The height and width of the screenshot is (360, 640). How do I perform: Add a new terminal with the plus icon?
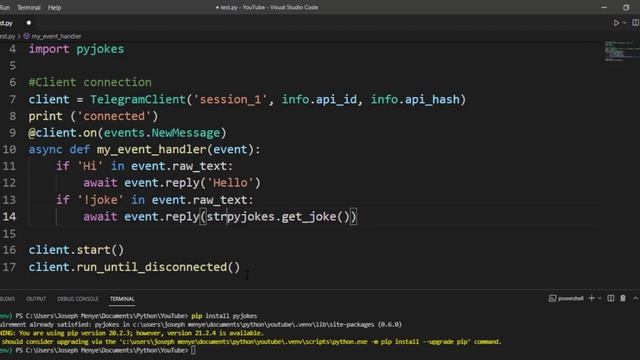pyautogui.click(x=591, y=298)
